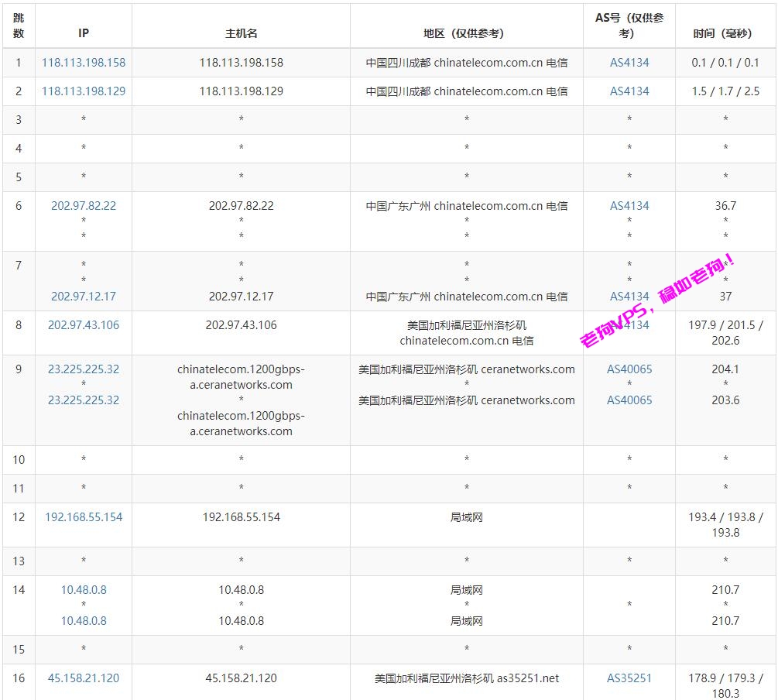
Task: Click first 23.225.225.32 link in hop 9
Action: pyautogui.click(x=84, y=369)
